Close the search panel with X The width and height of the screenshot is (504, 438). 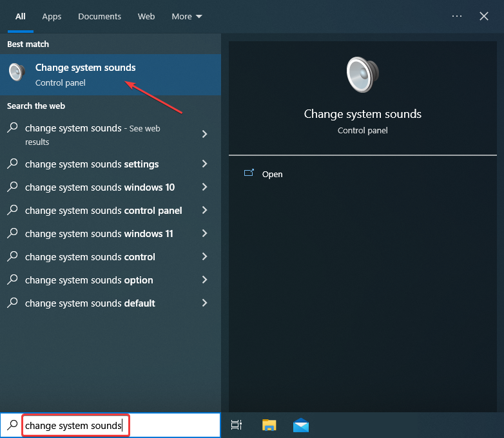pos(484,16)
